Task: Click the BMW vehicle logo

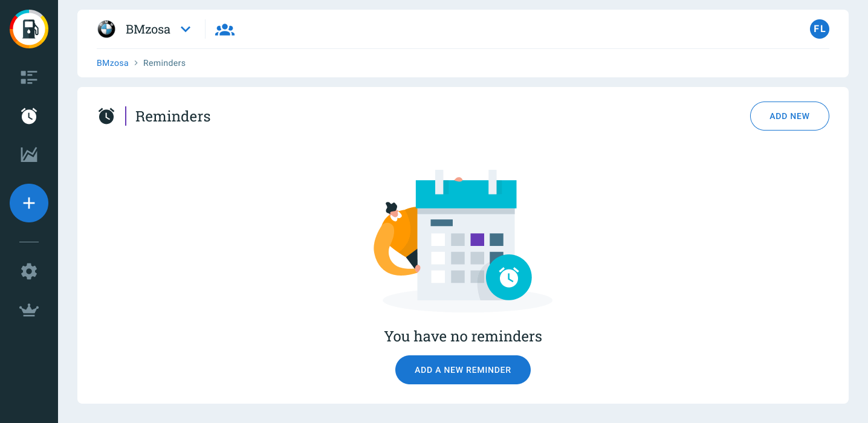Action: point(106,29)
